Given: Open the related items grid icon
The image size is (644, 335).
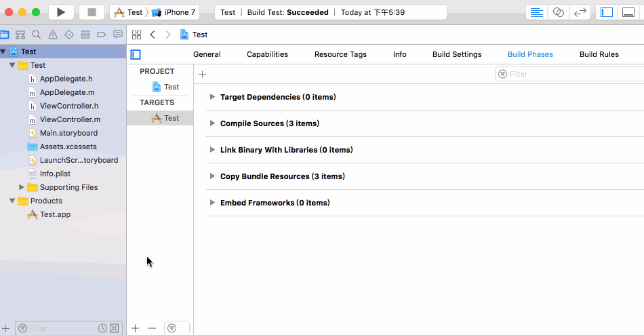Looking at the screenshot, I should [136, 35].
